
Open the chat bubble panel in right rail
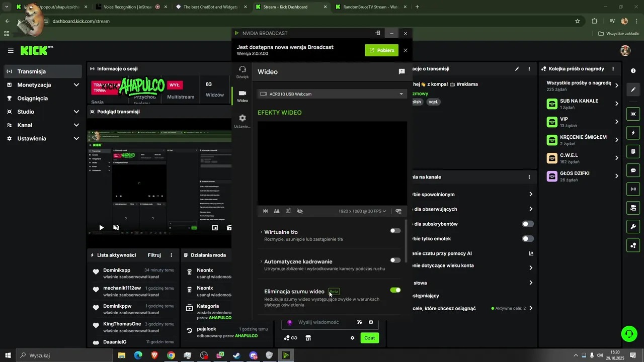tap(633, 170)
